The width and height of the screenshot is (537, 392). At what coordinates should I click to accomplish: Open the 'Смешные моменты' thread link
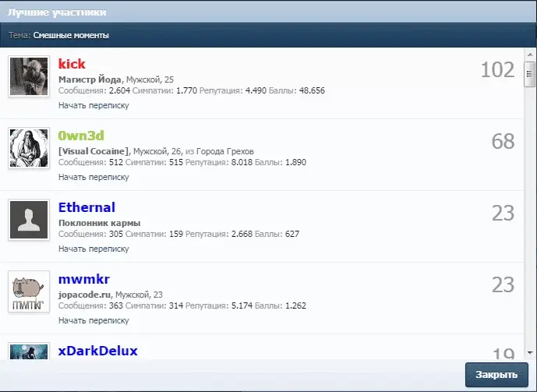[71, 35]
